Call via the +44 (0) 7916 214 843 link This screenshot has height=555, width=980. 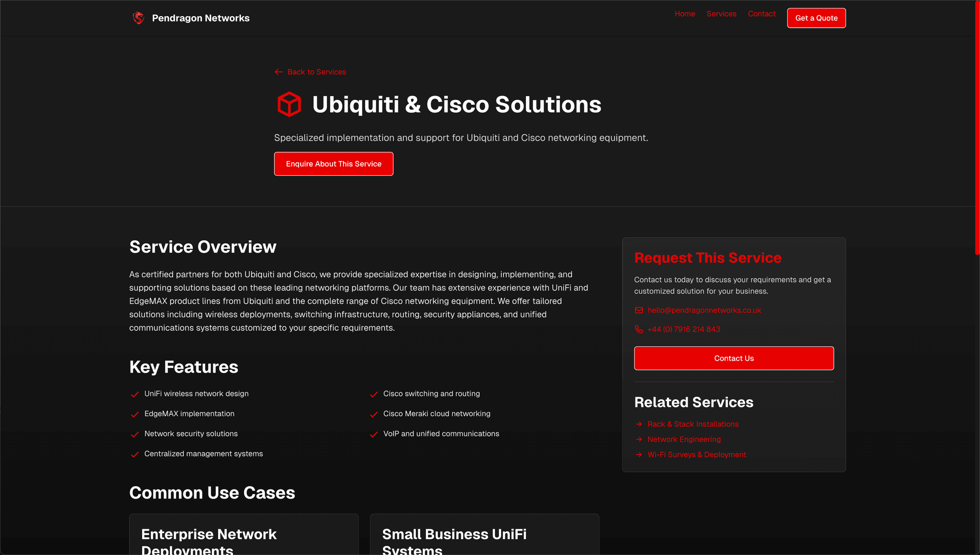pos(683,329)
